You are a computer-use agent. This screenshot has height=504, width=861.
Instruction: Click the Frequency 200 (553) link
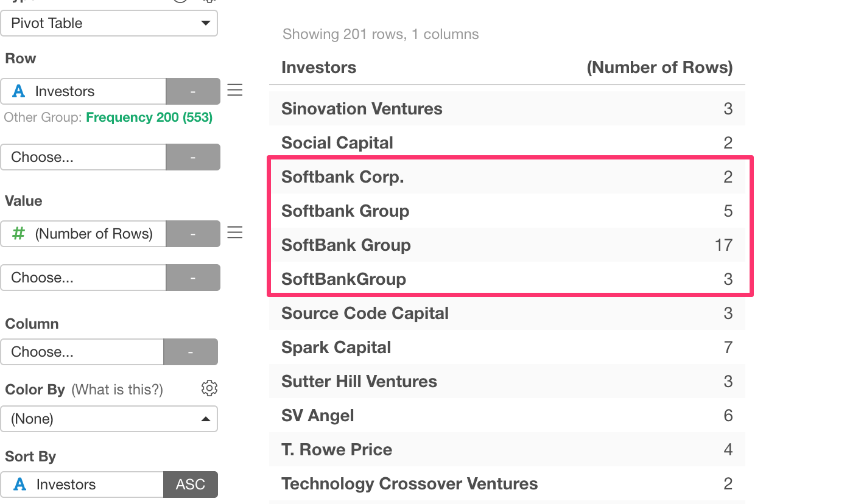pyautogui.click(x=149, y=117)
